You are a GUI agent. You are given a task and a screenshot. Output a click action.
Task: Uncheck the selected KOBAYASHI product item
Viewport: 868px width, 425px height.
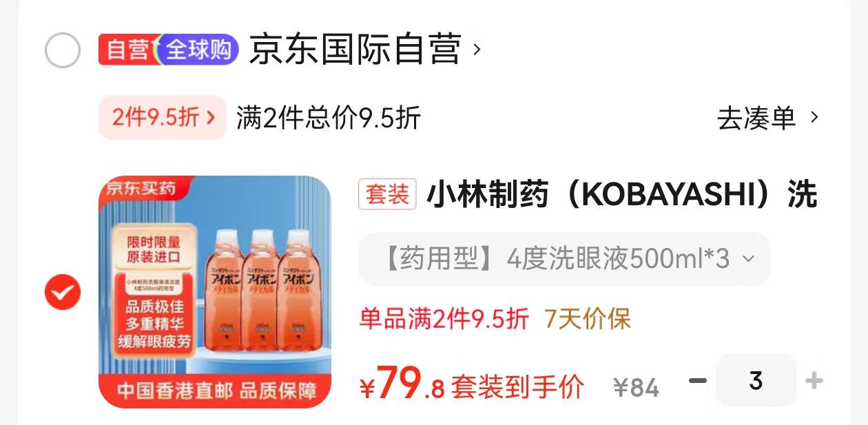[63, 292]
